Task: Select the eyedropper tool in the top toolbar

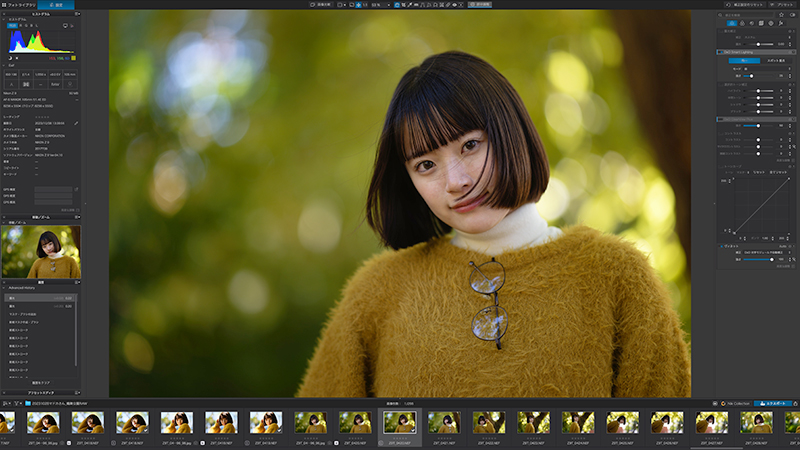Action: [x=410, y=5]
